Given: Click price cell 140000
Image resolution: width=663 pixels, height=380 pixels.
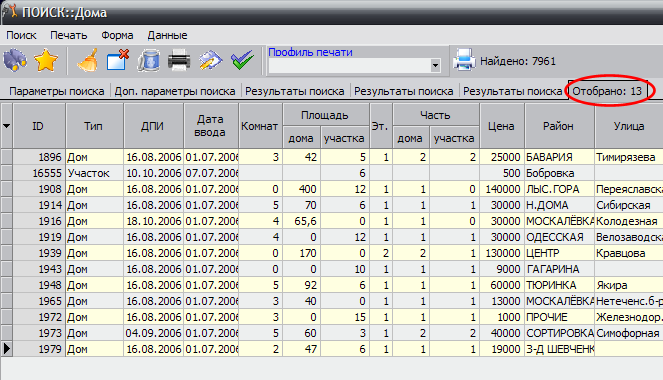Looking at the screenshot, I should click(x=502, y=189).
